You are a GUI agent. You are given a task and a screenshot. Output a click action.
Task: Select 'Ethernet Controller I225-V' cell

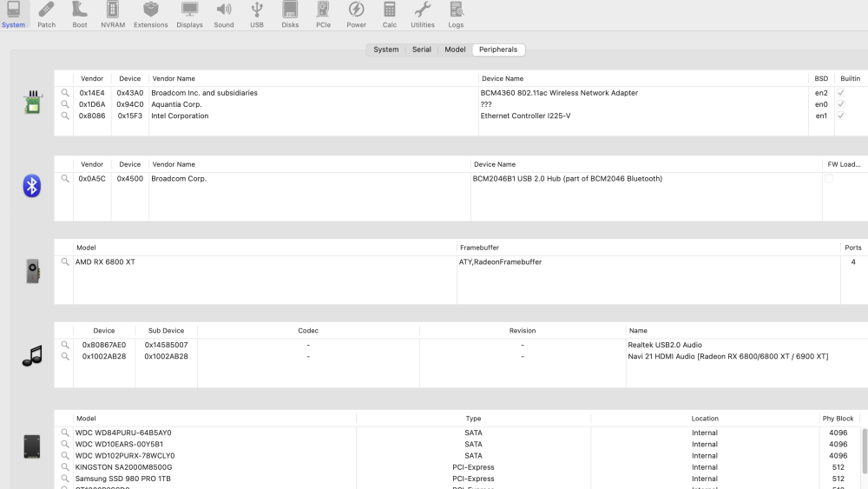tap(525, 116)
